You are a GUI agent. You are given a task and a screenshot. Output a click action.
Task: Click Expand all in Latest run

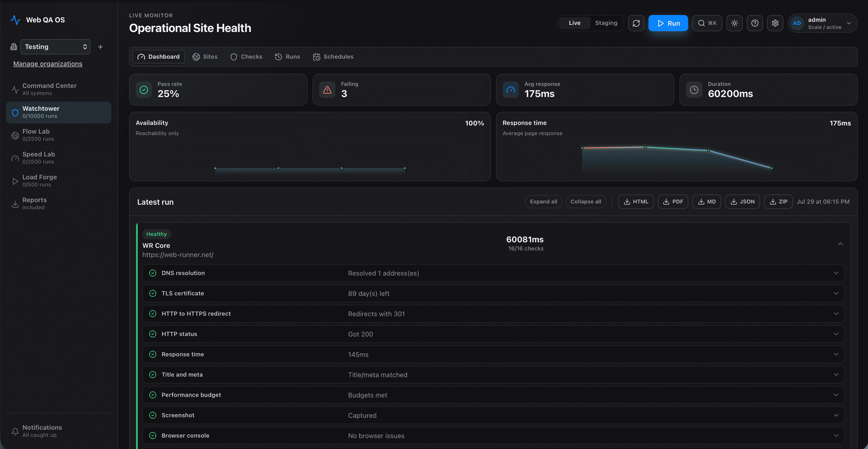coord(543,202)
